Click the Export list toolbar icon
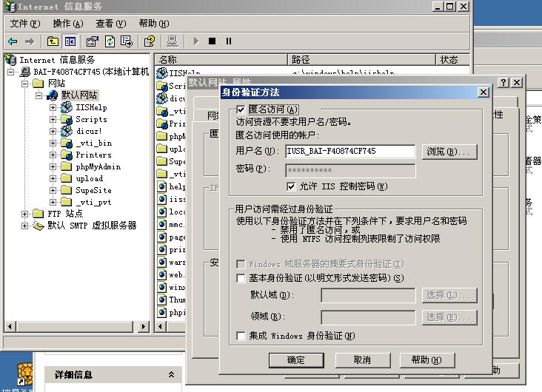 point(127,41)
